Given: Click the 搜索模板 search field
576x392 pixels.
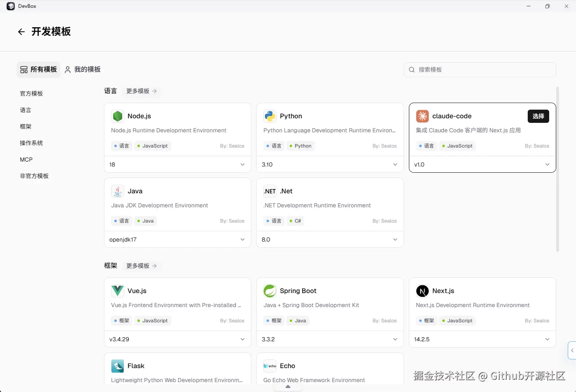Looking at the screenshot, I should [x=480, y=70].
